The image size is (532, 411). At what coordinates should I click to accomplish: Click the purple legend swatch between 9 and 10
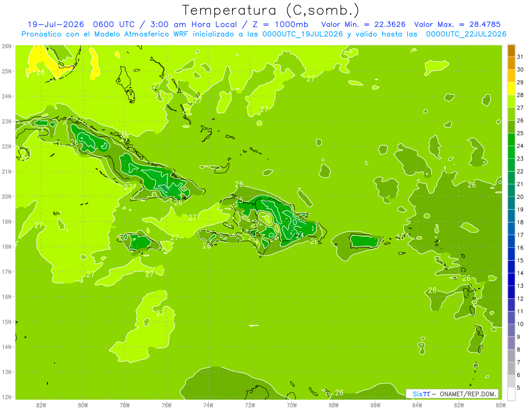pyautogui.click(x=511, y=331)
